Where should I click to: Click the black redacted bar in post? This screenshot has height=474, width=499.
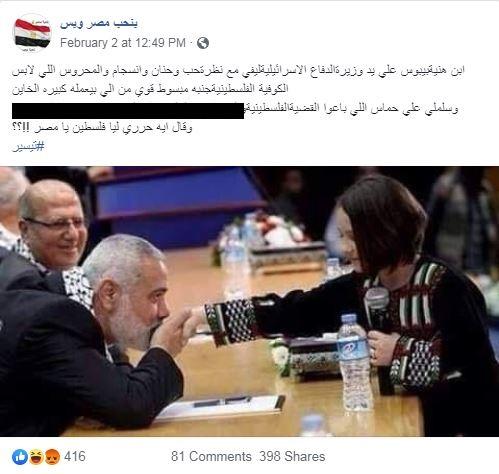[x=128, y=111]
